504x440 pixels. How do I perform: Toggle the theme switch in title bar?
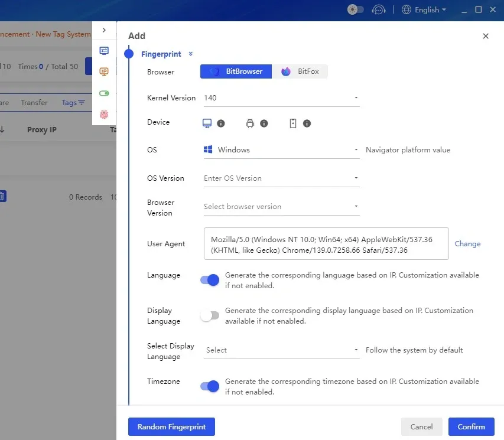[x=356, y=10]
